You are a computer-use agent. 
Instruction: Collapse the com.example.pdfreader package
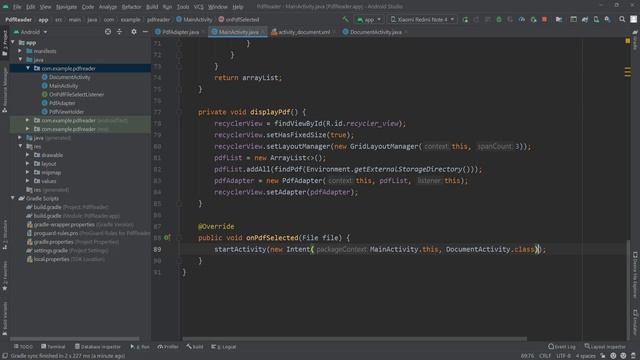28,68
